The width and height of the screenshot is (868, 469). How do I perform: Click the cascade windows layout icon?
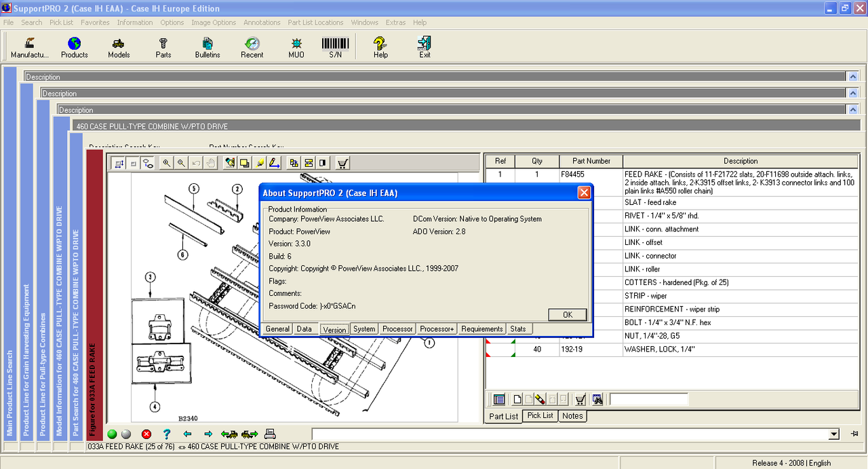pyautogui.click(x=294, y=163)
